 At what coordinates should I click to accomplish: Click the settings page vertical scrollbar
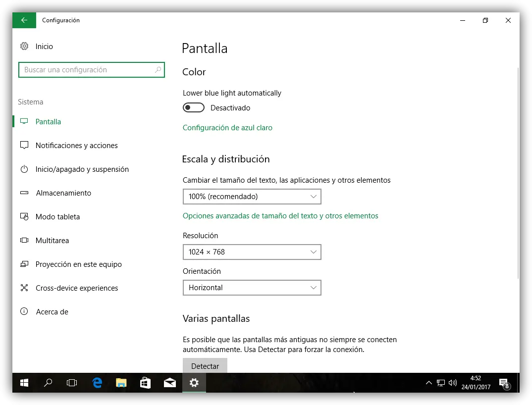pyautogui.click(x=518, y=173)
